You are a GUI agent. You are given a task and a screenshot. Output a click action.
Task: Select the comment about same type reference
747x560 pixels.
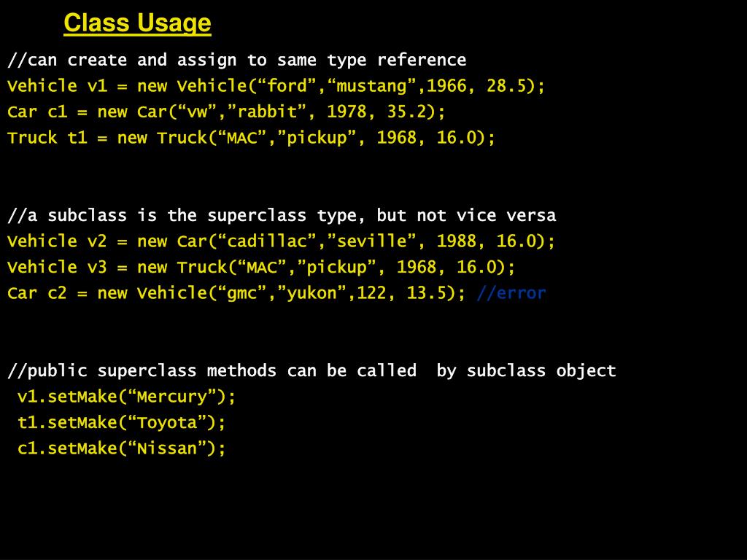237,61
